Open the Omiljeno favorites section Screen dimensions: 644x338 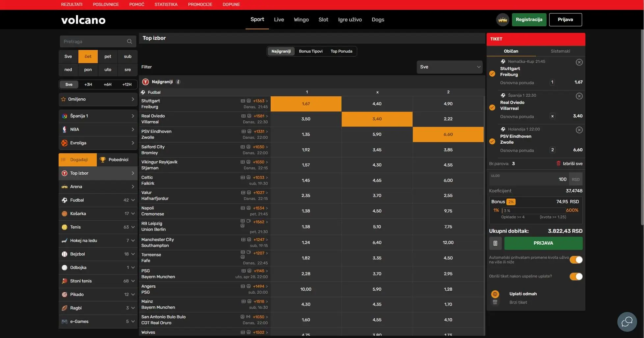[98, 99]
